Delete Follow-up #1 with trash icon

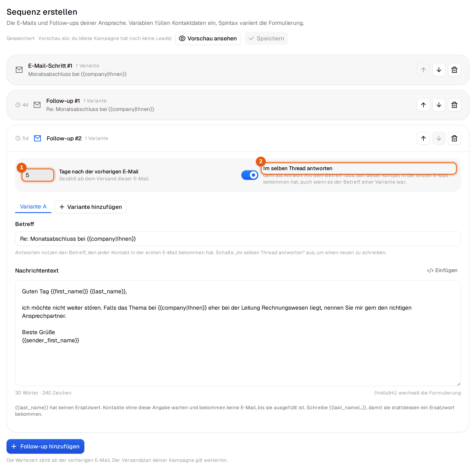[454, 105]
